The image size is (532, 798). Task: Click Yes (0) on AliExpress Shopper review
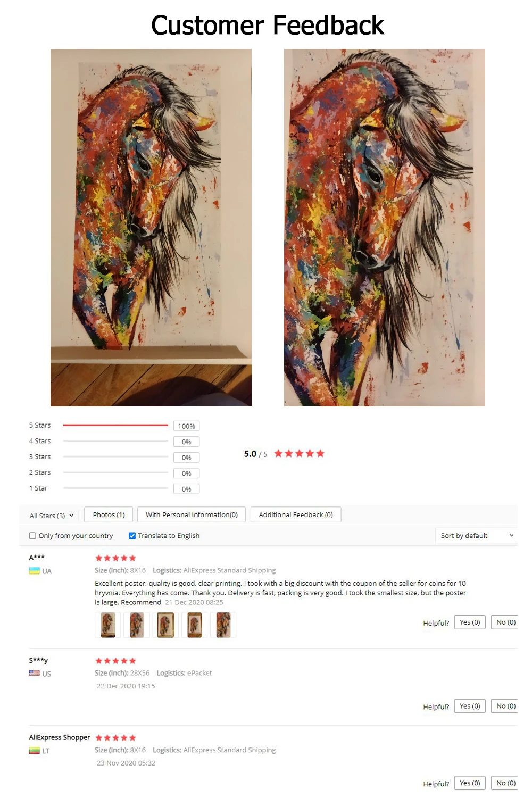tap(470, 783)
